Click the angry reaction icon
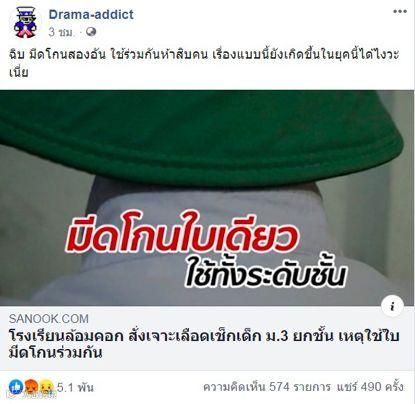Viewport: 415px width, 404px height. [32, 387]
